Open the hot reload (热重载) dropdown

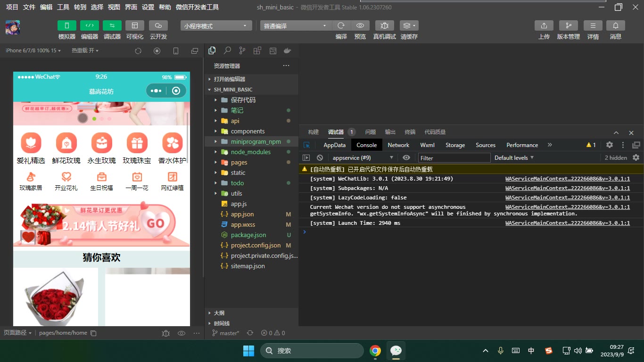tap(85, 50)
